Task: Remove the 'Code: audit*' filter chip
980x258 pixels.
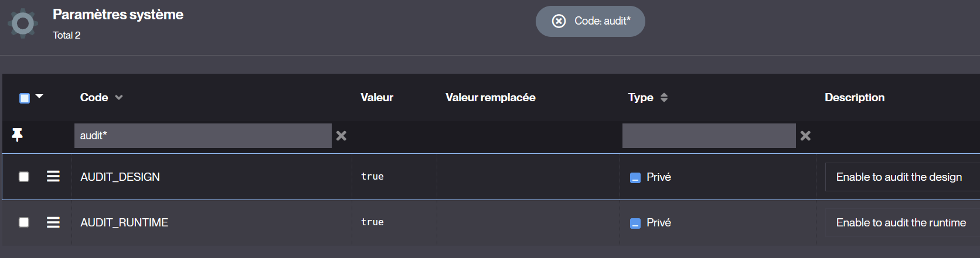Action: 559,21
